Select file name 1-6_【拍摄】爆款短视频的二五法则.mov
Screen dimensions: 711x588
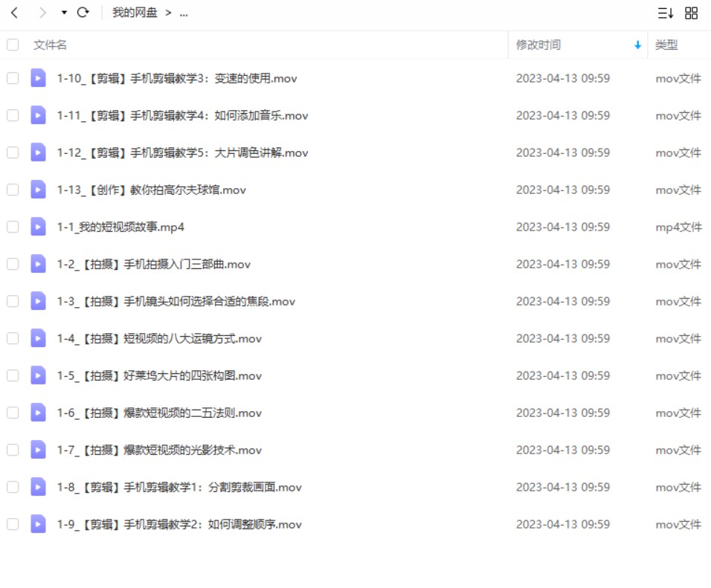pos(159,413)
